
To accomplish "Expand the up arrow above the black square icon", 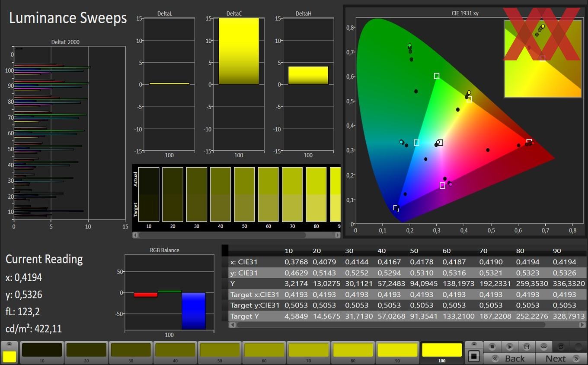I will coord(474,344).
